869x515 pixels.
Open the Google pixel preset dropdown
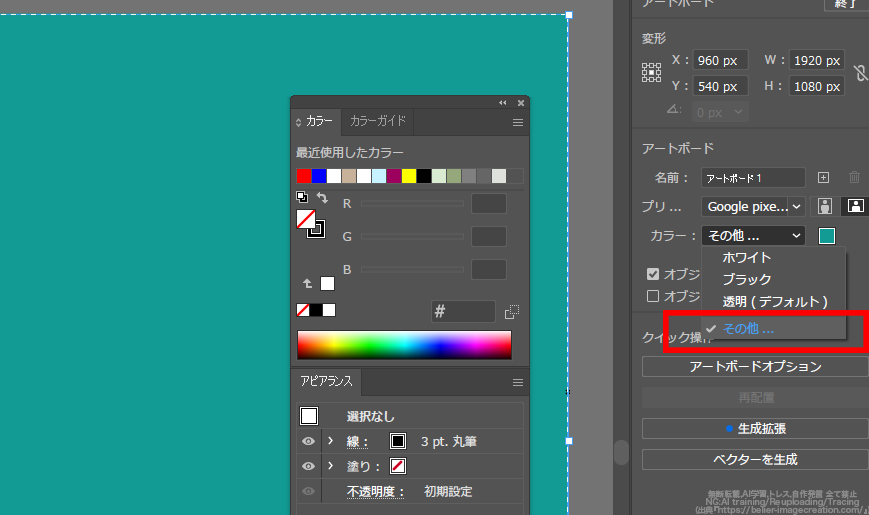coord(754,206)
